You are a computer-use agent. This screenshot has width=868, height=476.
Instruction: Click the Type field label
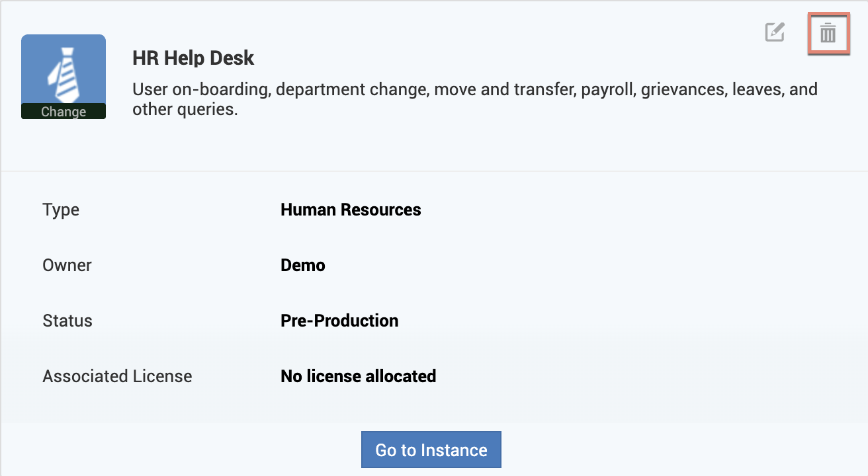(61, 210)
